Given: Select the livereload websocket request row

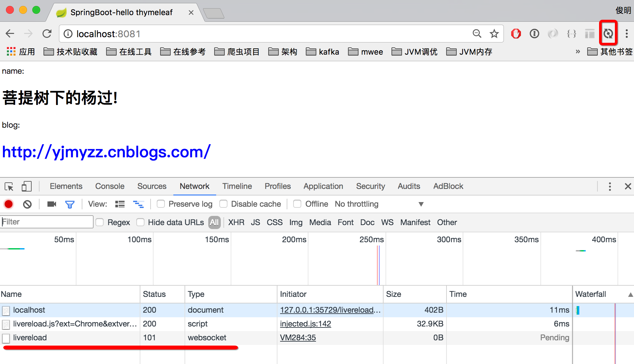Looking at the screenshot, I should [286, 338].
